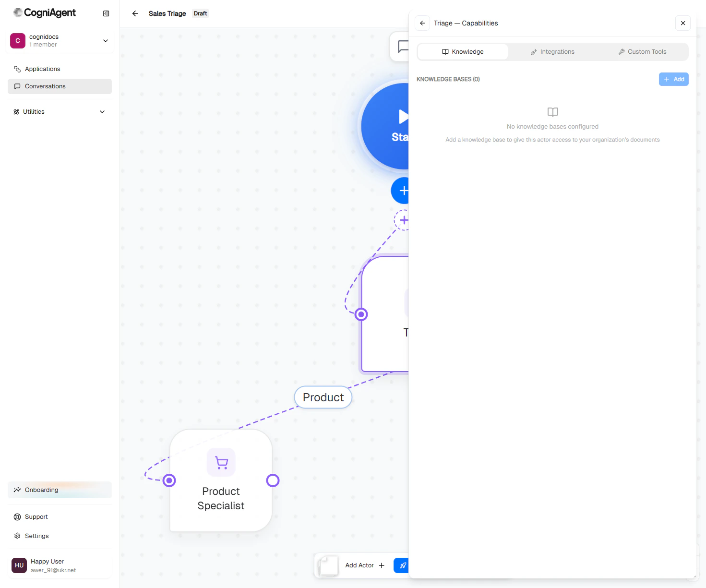Click Product Specialist's left input handle
The image size is (706, 588).
click(x=169, y=480)
